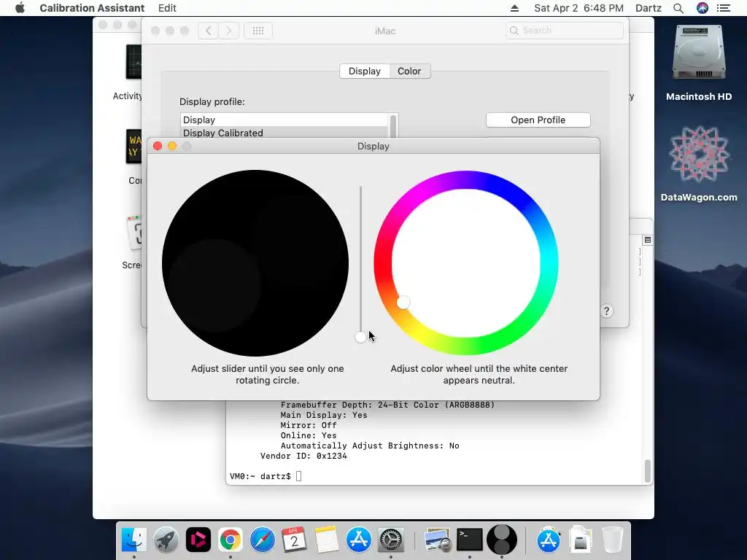Go forward in iMac preferences window

[x=228, y=31]
